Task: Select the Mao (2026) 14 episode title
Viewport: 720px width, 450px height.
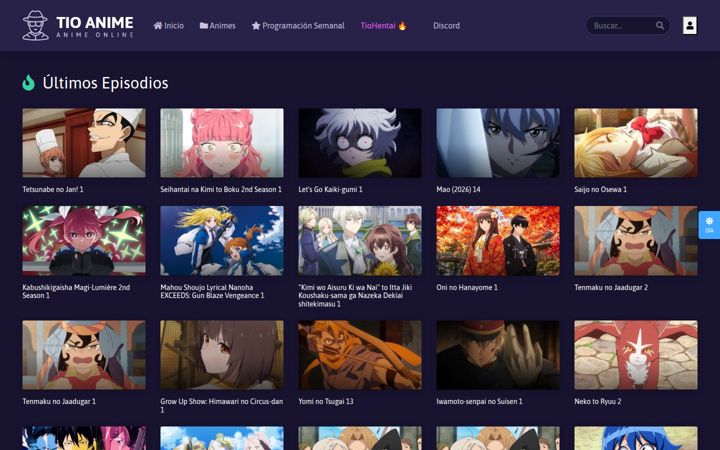Action: (458, 189)
